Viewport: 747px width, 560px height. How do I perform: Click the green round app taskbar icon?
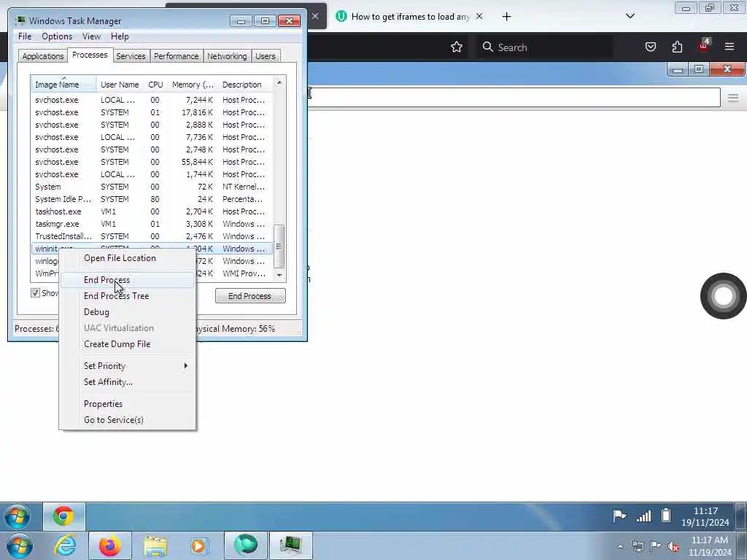click(246, 545)
